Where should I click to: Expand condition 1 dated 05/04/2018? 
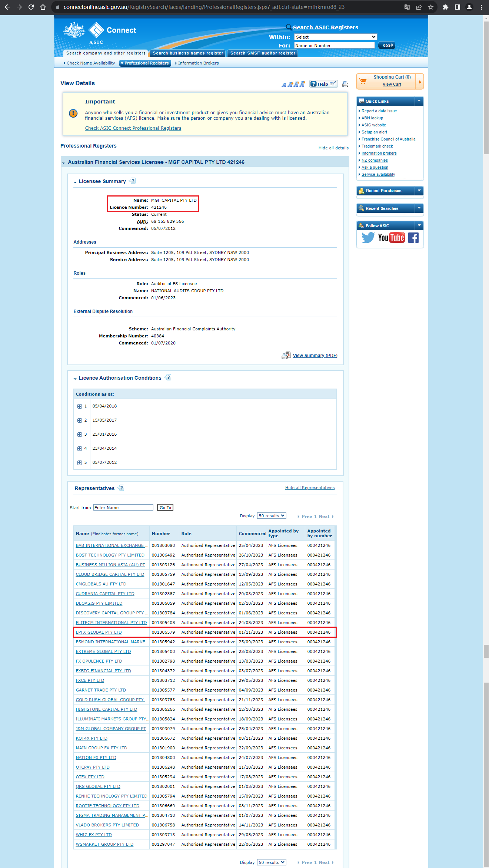click(x=80, y=406)
